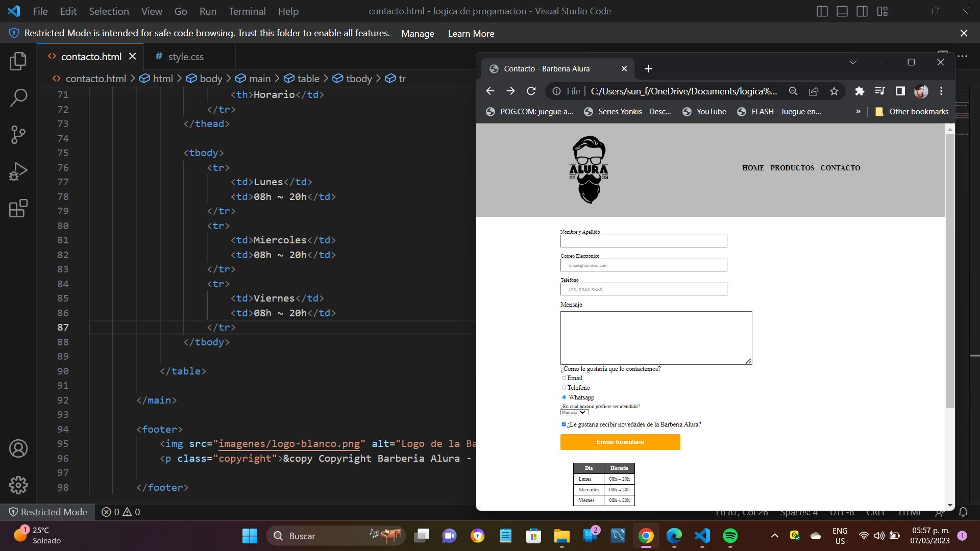Toggle the Whatsapp radio button
Screen dimensions: 980x551
[564, 397]
